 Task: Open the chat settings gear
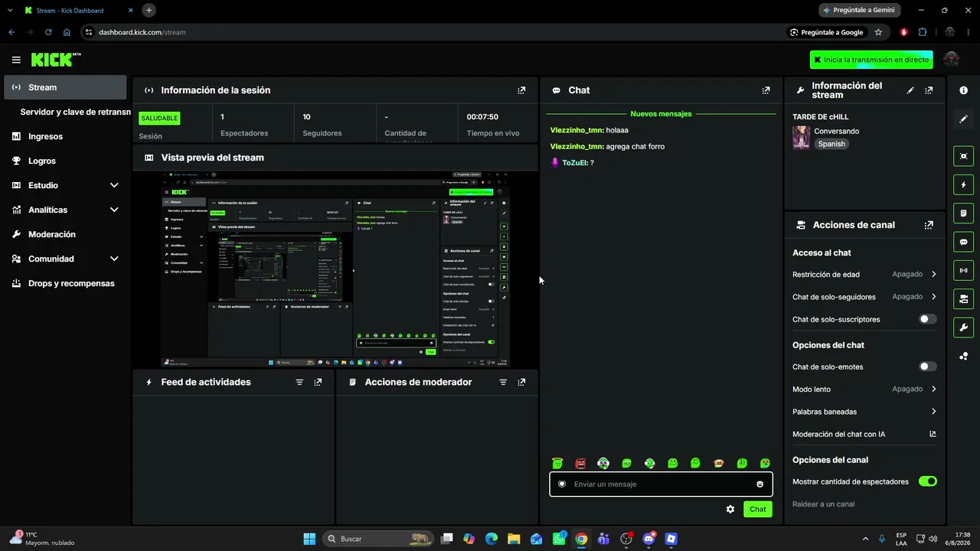(730, 509)
